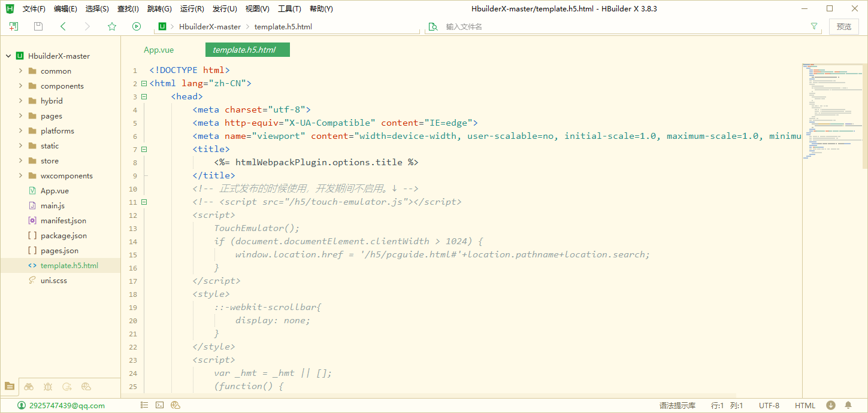Click the notification bell icon
868x413 pixels.
pos(849,405)
